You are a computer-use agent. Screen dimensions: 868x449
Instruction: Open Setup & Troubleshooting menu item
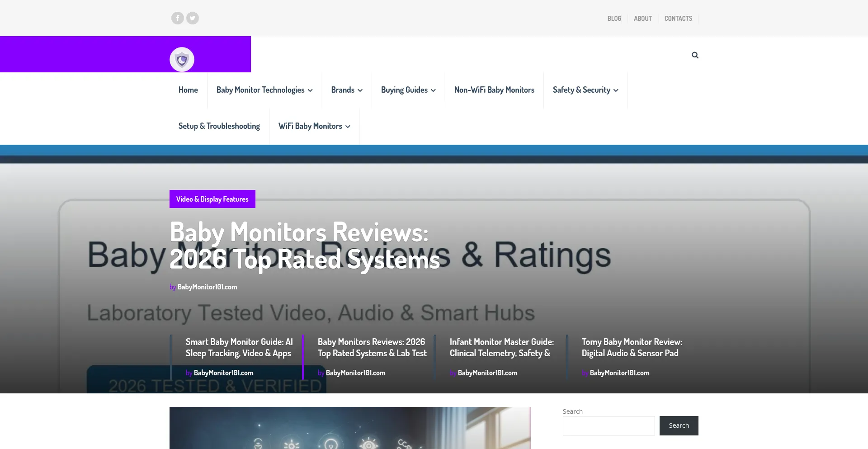point(219,126)
